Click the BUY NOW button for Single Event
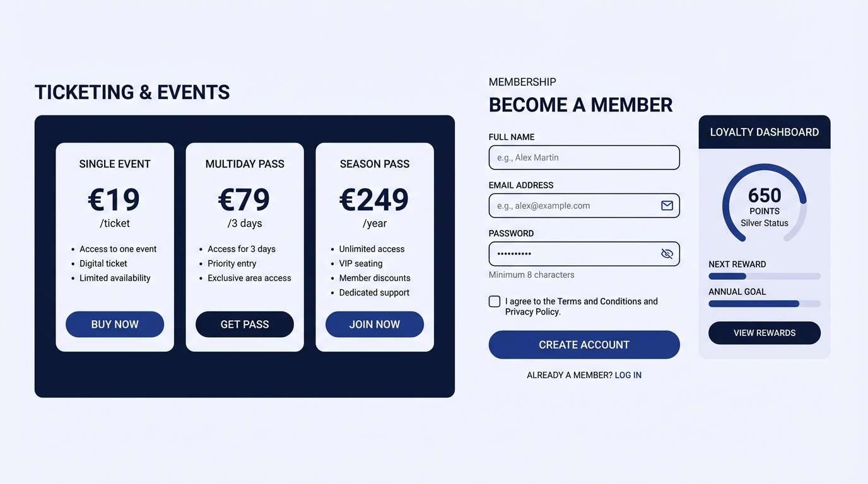This screenshot has height=484, width=868. (x=114, y=324)
